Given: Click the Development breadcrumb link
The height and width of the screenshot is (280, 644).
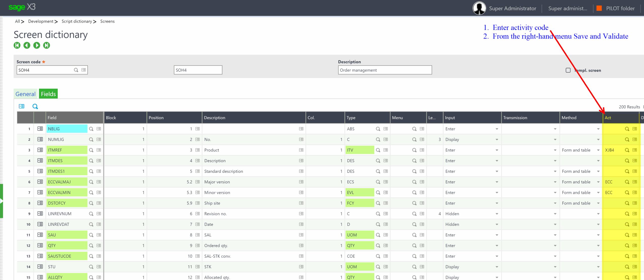Looking at the screenshot, I should (x=41, y=21).
